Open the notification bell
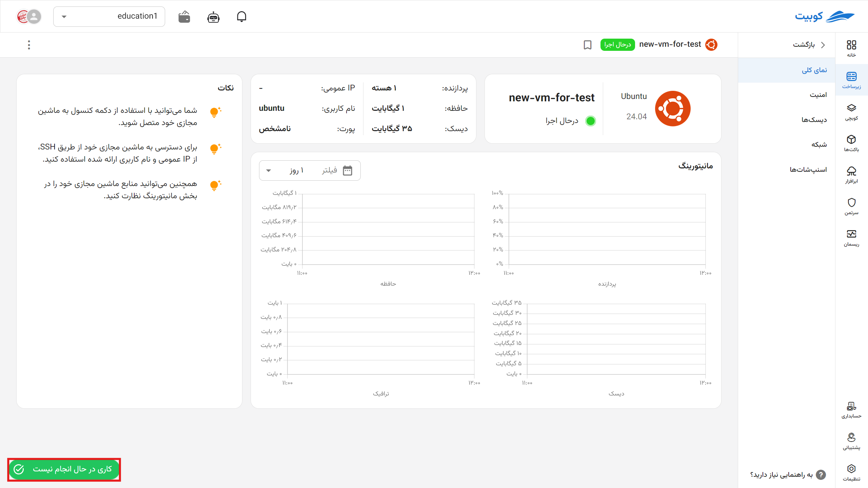 point(242,16)
